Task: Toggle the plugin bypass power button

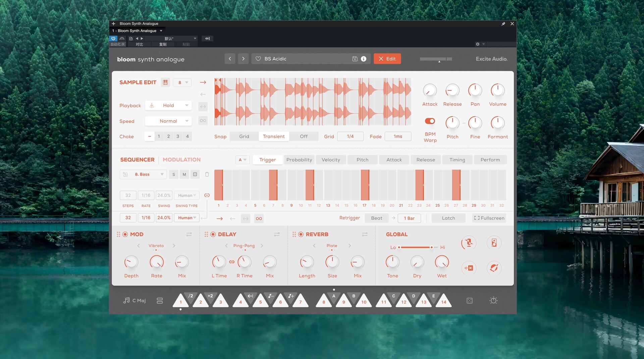Action: coord(113,39)
